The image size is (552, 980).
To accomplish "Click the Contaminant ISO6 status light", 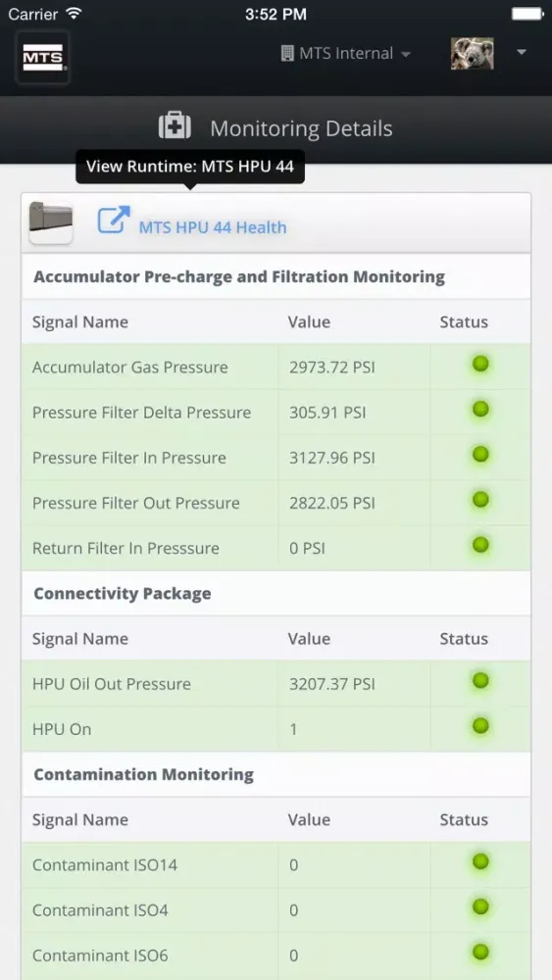I will coord(480,953).
